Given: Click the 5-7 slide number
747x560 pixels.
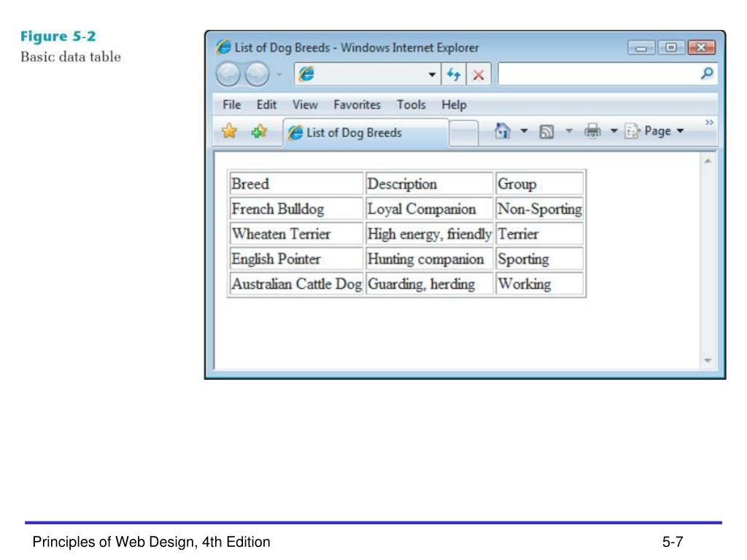Looking at the screenshot, I should [672, 542].
